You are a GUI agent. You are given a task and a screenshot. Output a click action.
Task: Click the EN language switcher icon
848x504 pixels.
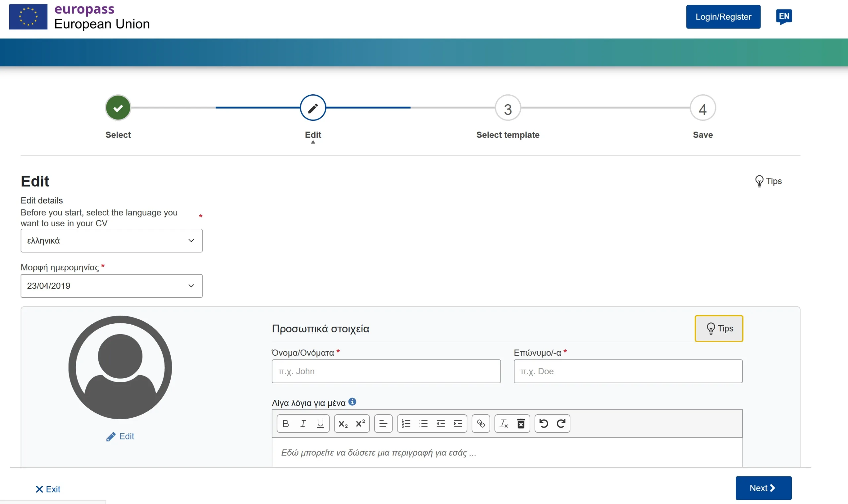click(784, 17)
